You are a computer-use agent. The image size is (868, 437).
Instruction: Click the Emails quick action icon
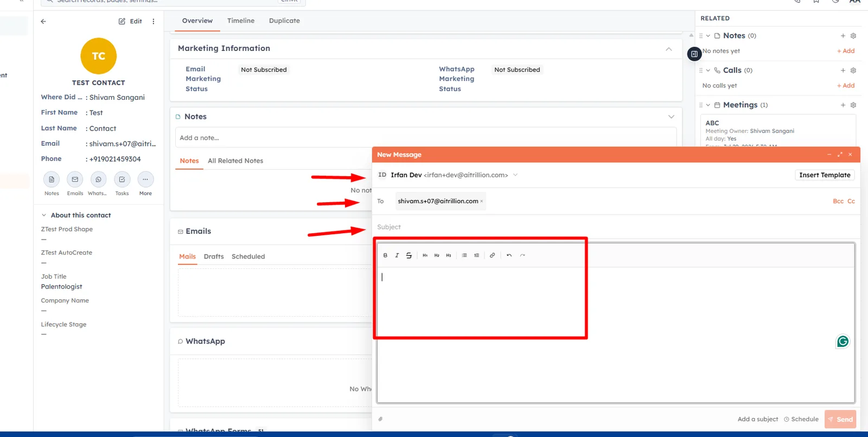tap(75, 179)
